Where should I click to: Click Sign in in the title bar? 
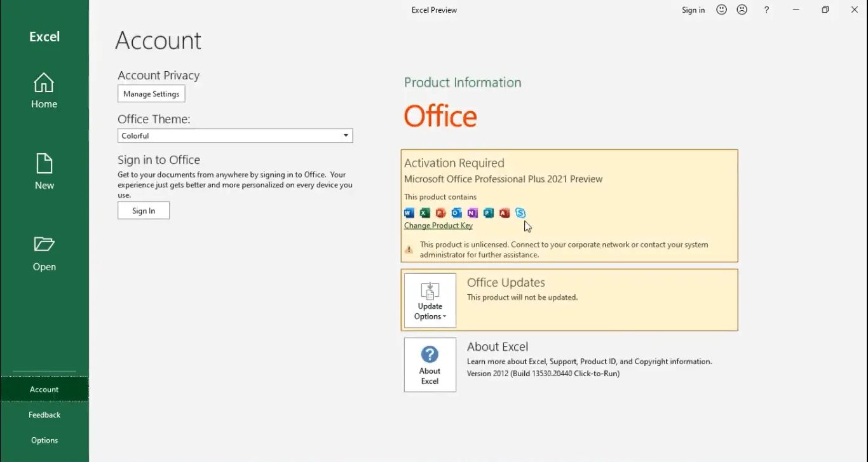[x=693, y=10]
